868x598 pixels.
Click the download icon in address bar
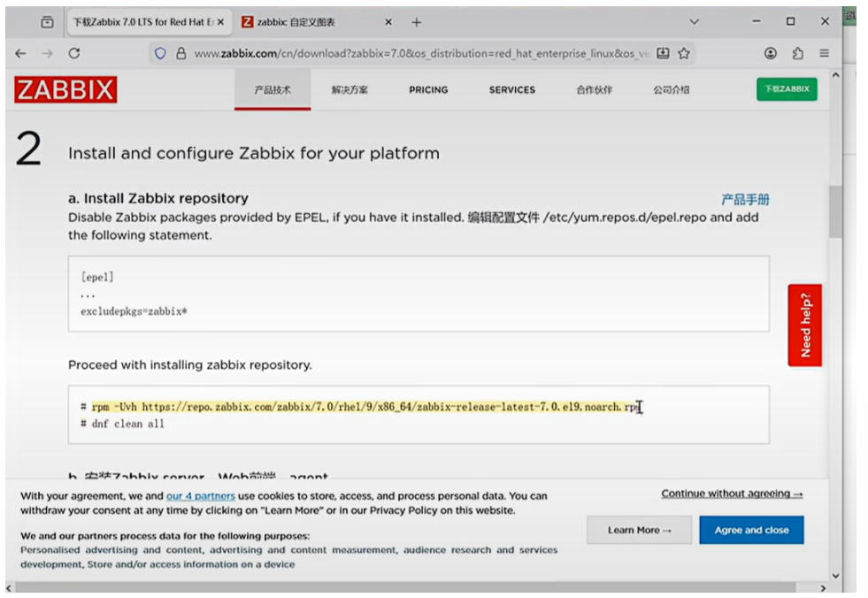pyautogui.click(x=663, y=53)
